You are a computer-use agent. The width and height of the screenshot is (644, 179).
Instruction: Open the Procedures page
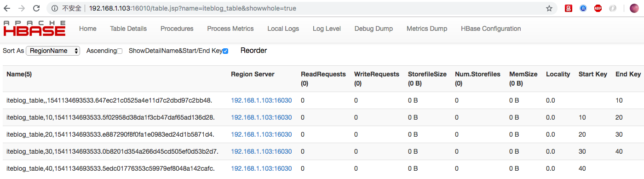177,29
